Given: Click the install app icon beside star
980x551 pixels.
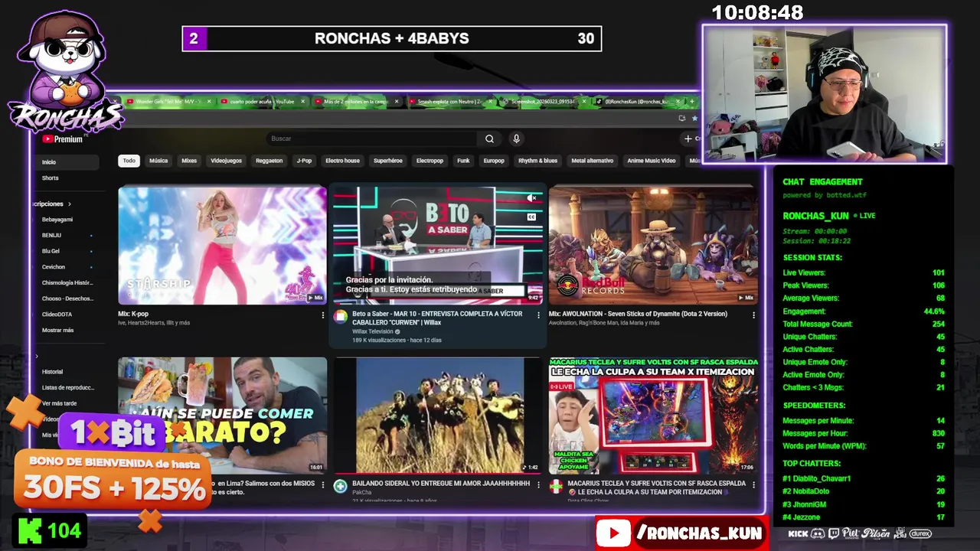Looking at the screenshot, I should coord(681,118).
